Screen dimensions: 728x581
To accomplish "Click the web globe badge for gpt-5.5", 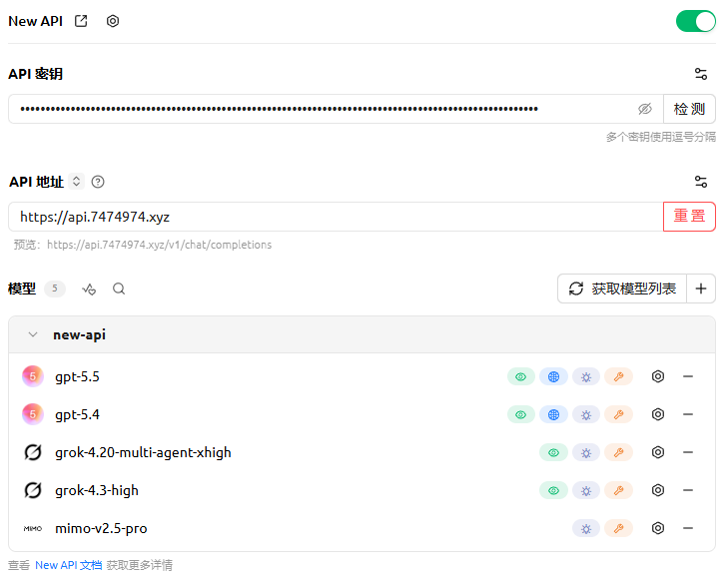I will [x=553, y=376].
